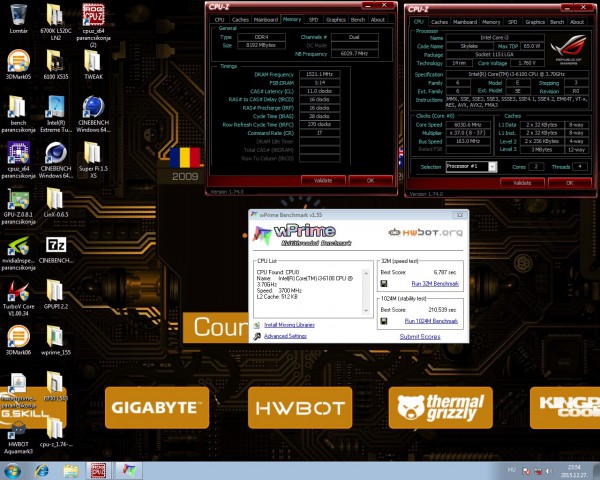Click the Core Speed value 6030.6 MHz
600x480 pixels.
click(467, 125)
